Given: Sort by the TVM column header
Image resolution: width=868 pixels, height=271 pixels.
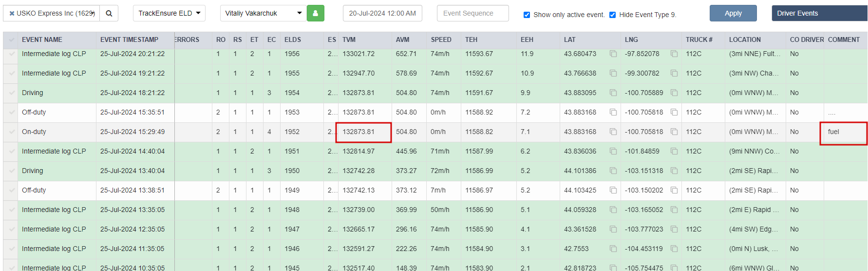Looking at the screenshot, I should tap(349, 39).
